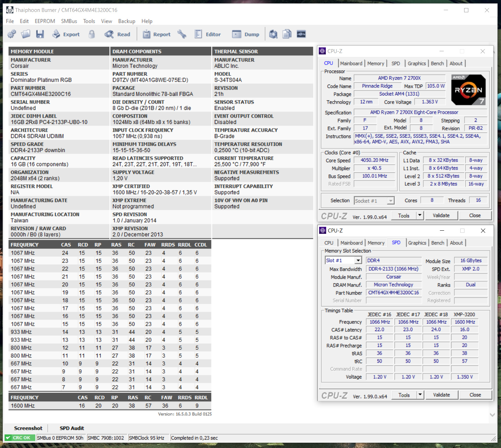Viewport: 501px width, 448px height.
Task: Select the Mainboard tab in the lower CPU-Z window
Action: (x=351, y=243)
